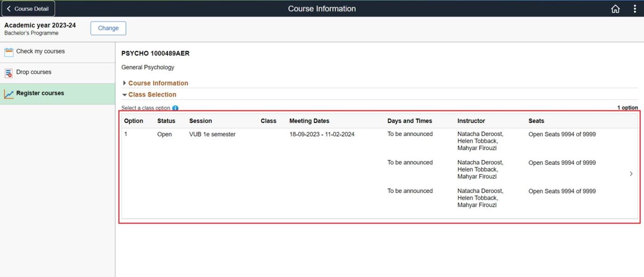Click the Option column header
Image resolution: width=644 pixels, height=277 pixels.
(133, 121)
